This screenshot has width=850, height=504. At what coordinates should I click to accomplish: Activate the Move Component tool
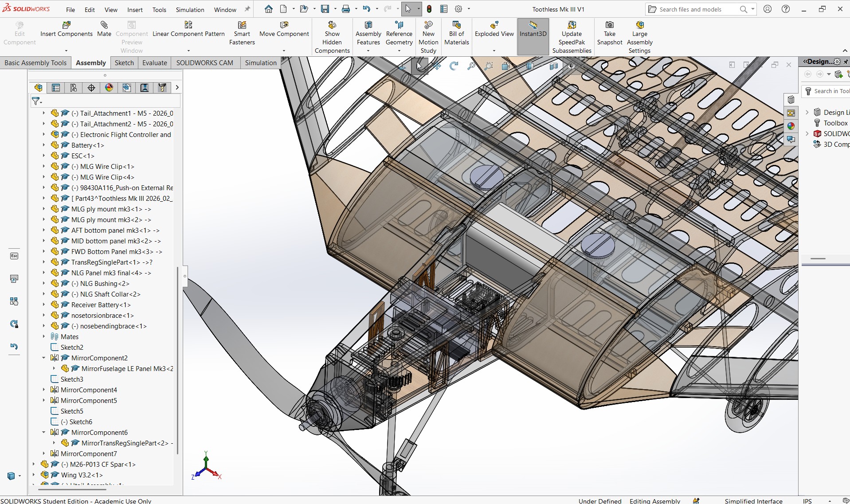(x=284, y=29)
